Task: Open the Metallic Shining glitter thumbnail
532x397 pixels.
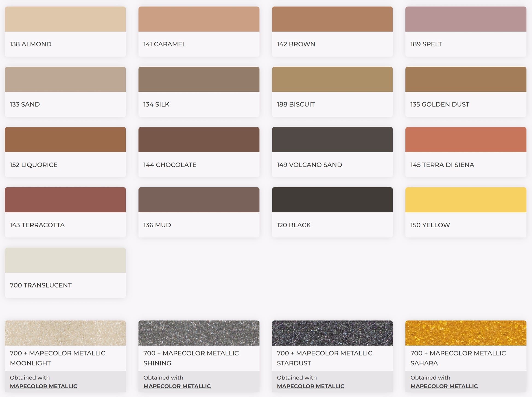Action: point(199,333)
